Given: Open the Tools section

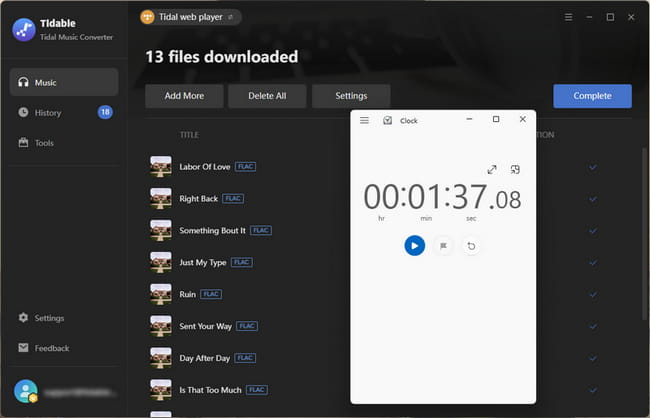Looking at the screenshot, I should [x=64, y=143].
